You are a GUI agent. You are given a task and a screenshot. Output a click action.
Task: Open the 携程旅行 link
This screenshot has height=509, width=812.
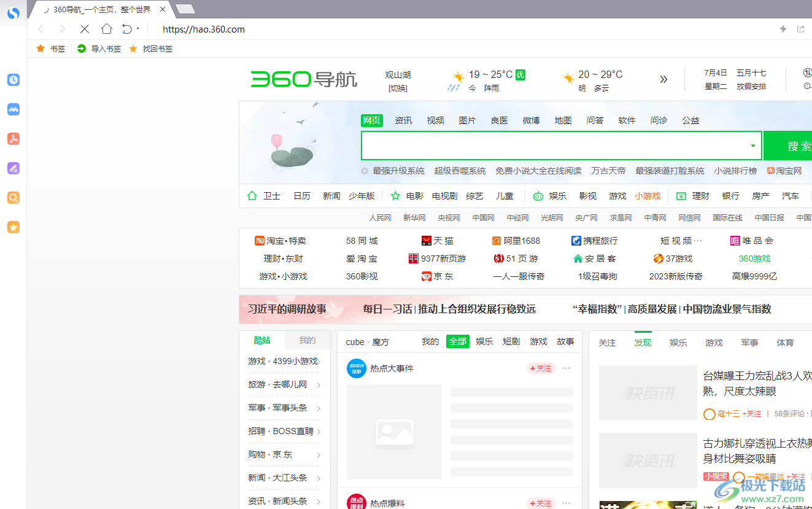(594, 241)
